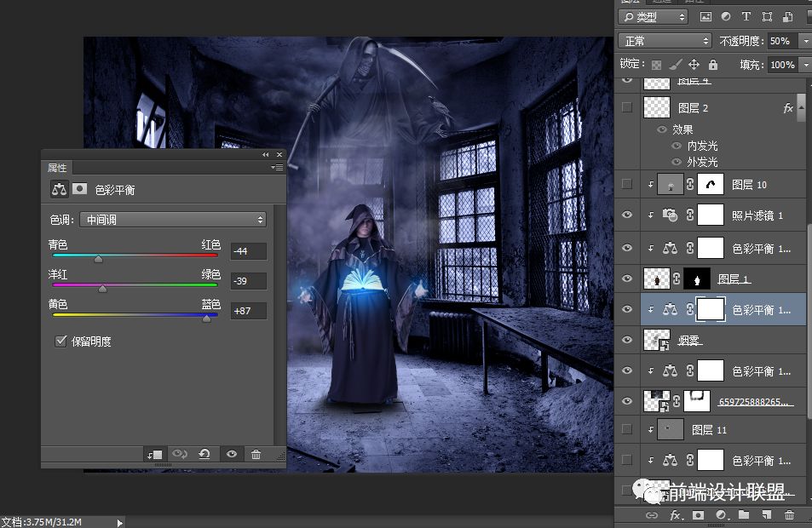Delete layer trash icon in Layers panel
The height and width of the screenshot is (528, 812).
(x=789, y=515)
